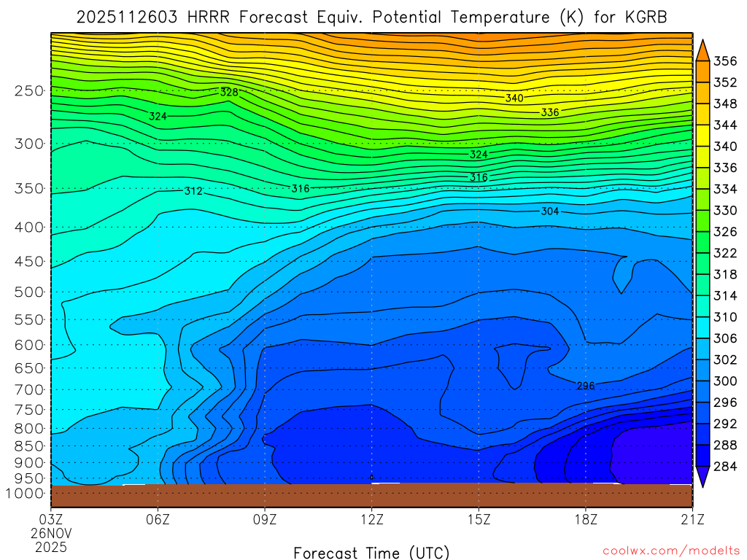
Task: Click the chart title mentioning KGRB
Action: (371, 17)
